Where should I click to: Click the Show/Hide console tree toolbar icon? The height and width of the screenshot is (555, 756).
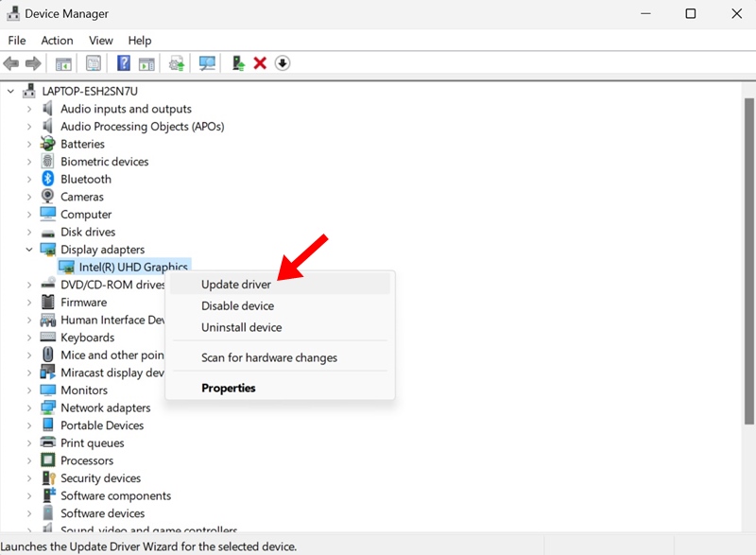point(63,63)
